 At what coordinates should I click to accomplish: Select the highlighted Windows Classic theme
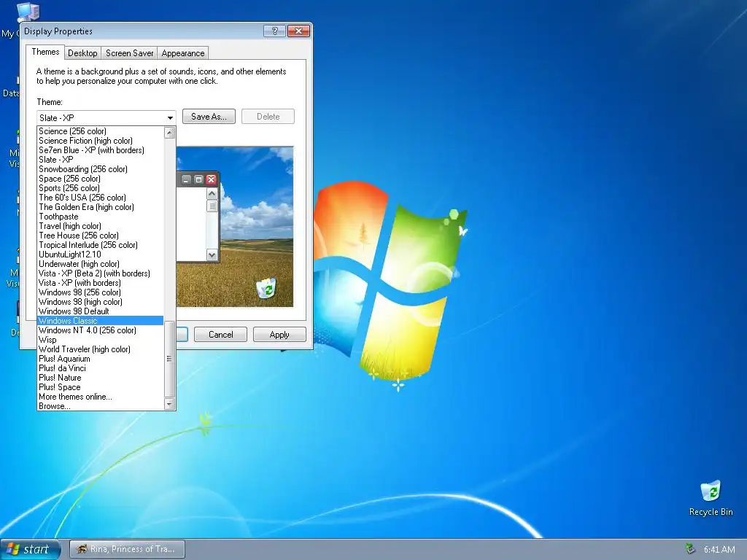point(101,321)
